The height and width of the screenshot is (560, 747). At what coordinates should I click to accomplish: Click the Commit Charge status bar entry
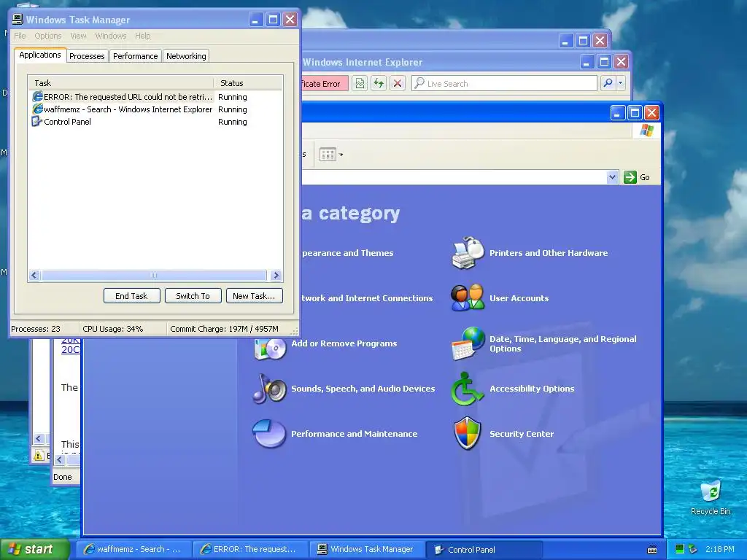point(225,329)
